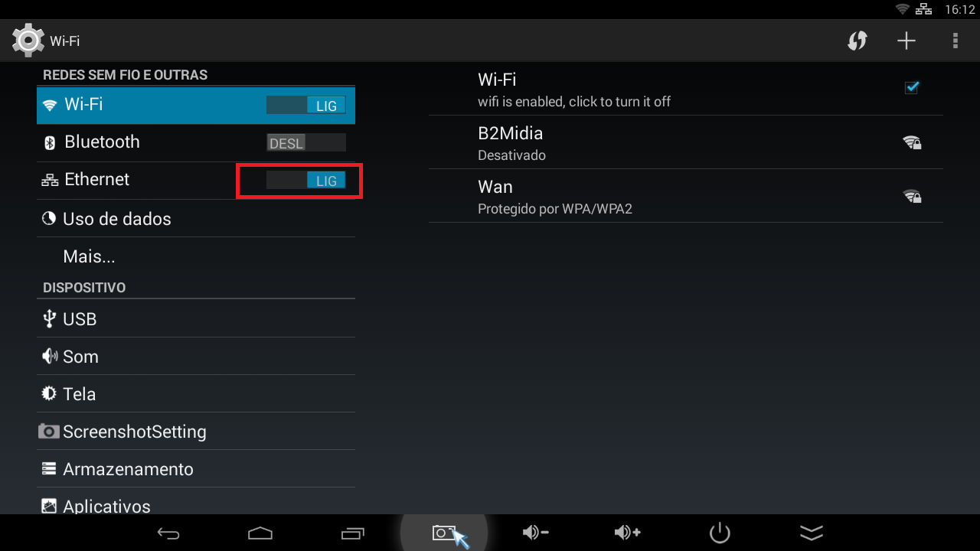
Task: Uncheck the Wi-Fi enabled checkbox
Action: tap(911, 87)
